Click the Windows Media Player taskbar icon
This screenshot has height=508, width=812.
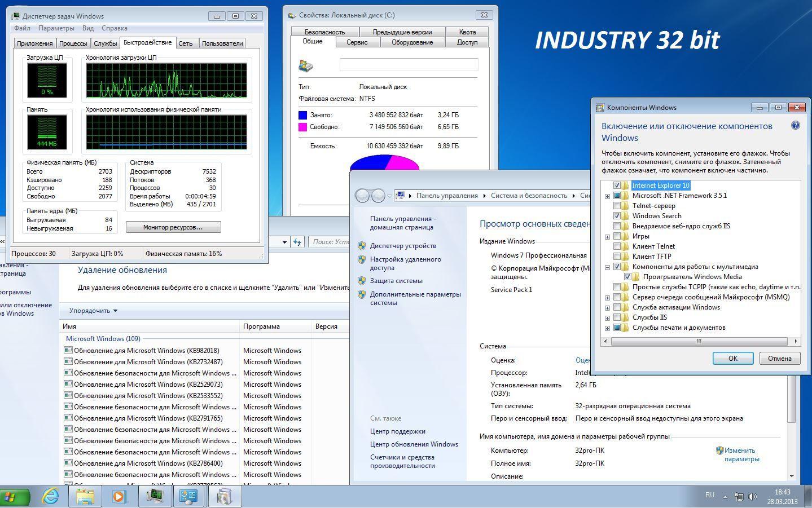pyautogui.click(x=119, y=496)
